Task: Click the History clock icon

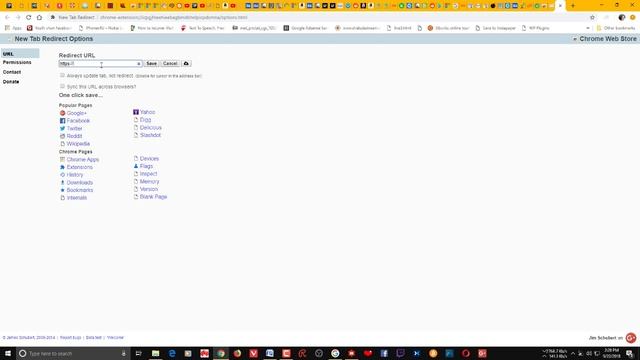Action: point(62,175)
